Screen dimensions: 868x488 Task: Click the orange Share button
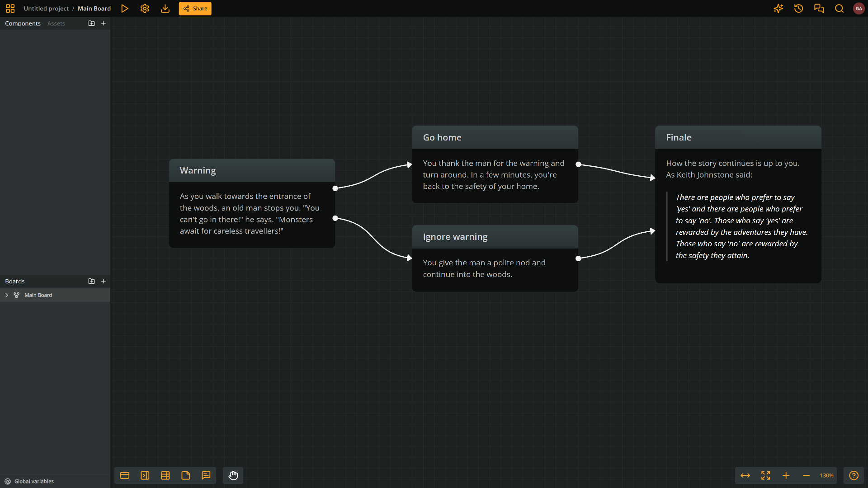pyautogui.click(x=195, y=9)
